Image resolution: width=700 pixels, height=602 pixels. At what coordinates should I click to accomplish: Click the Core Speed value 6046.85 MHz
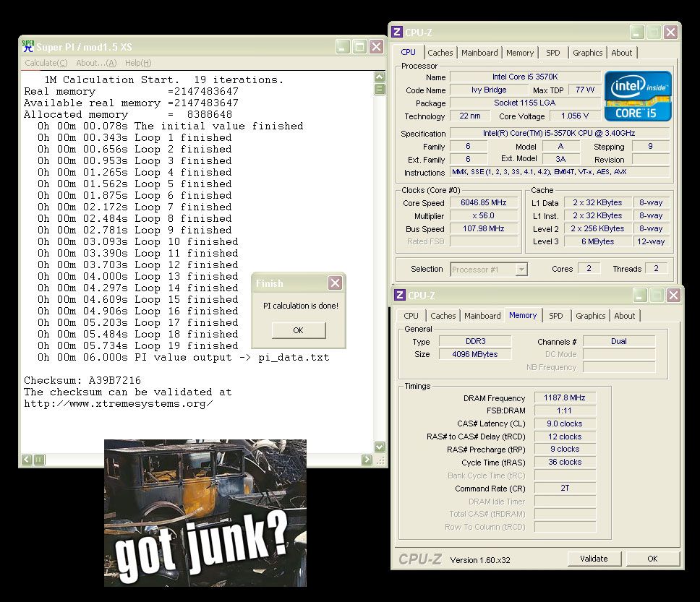click(x=484, y=202)
